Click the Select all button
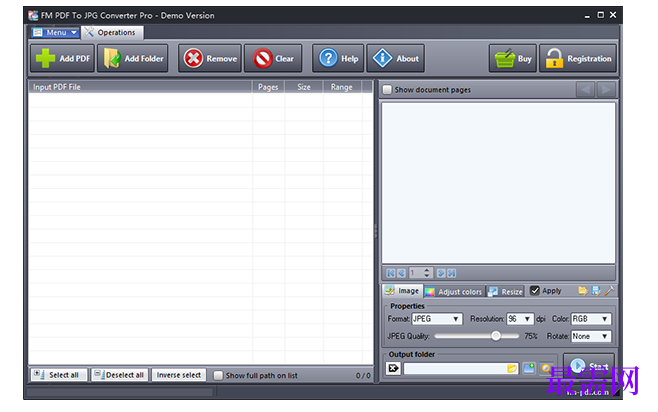The height and width of the screenshot is (412, 658). pos(58,375)
